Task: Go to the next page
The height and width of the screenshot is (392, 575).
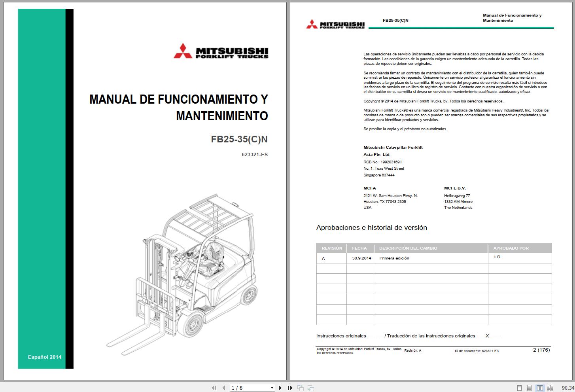Action: pos(280,388)
